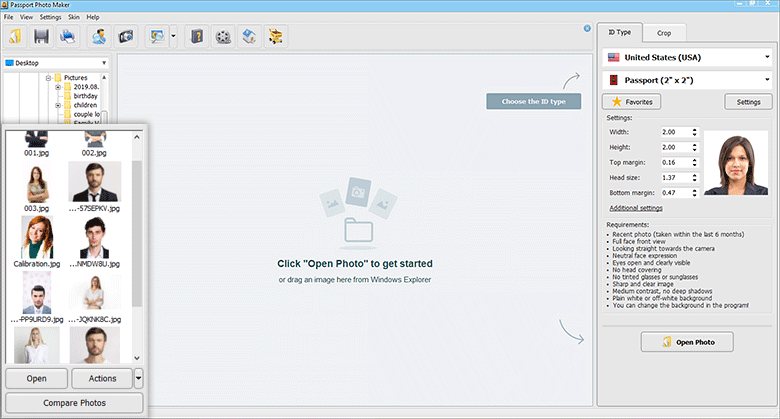Click the Print toolbar icon
This screenshot has width=780, height=419.
tap(68, 36)
